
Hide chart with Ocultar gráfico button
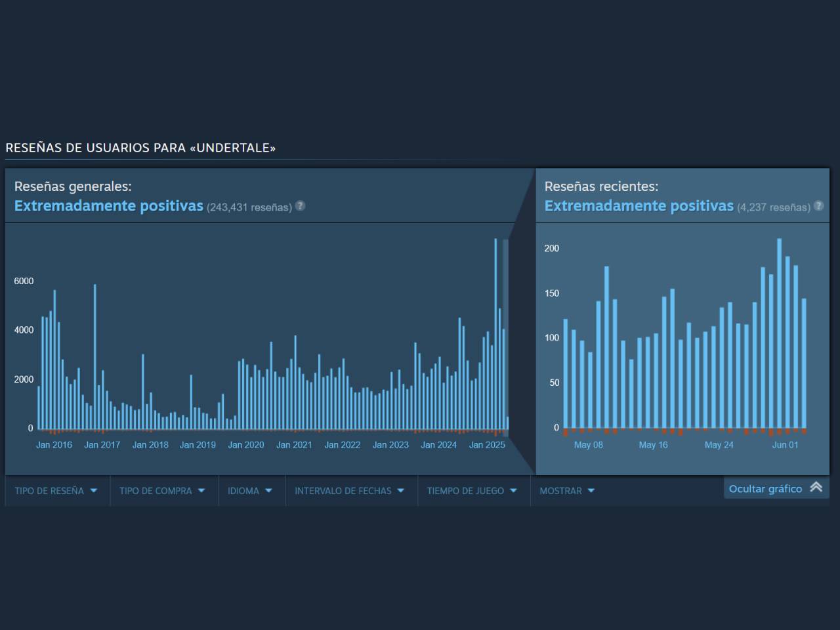[x=776, y=488]
